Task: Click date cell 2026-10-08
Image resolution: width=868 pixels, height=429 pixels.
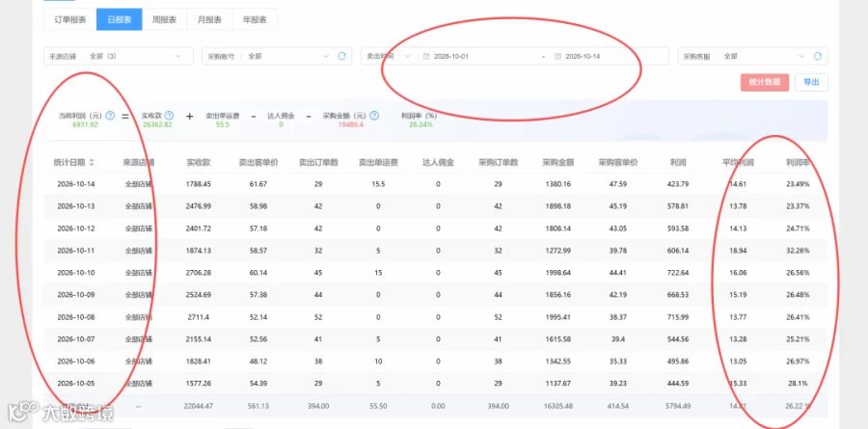Action: pyautogui.click(x=76, y=317)
